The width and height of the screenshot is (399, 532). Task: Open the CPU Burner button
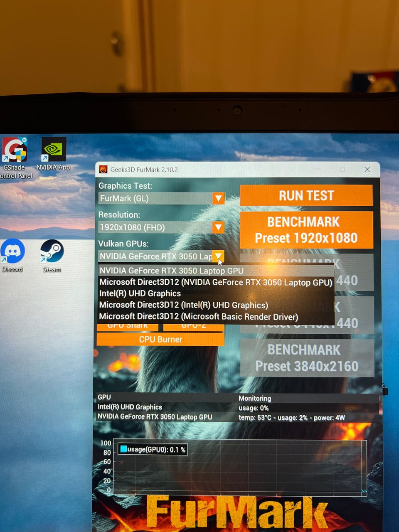160,340
